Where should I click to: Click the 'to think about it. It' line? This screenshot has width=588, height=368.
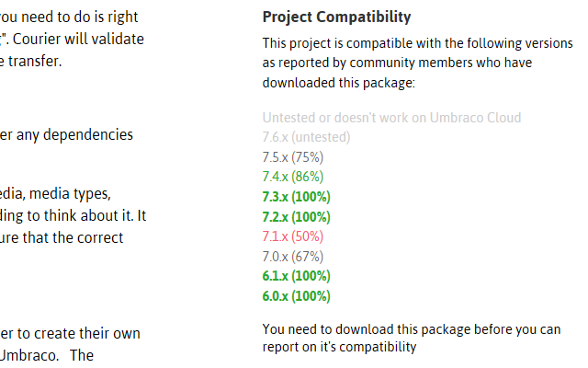72,215
